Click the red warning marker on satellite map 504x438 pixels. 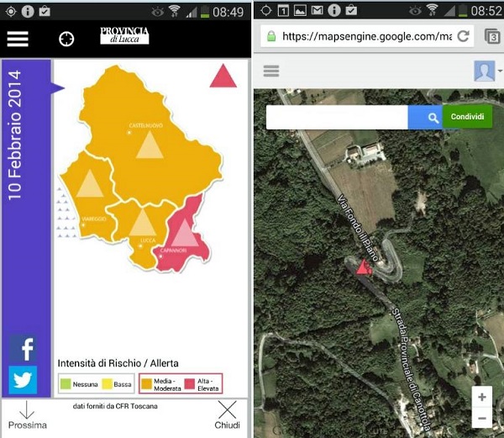[363, 267]
